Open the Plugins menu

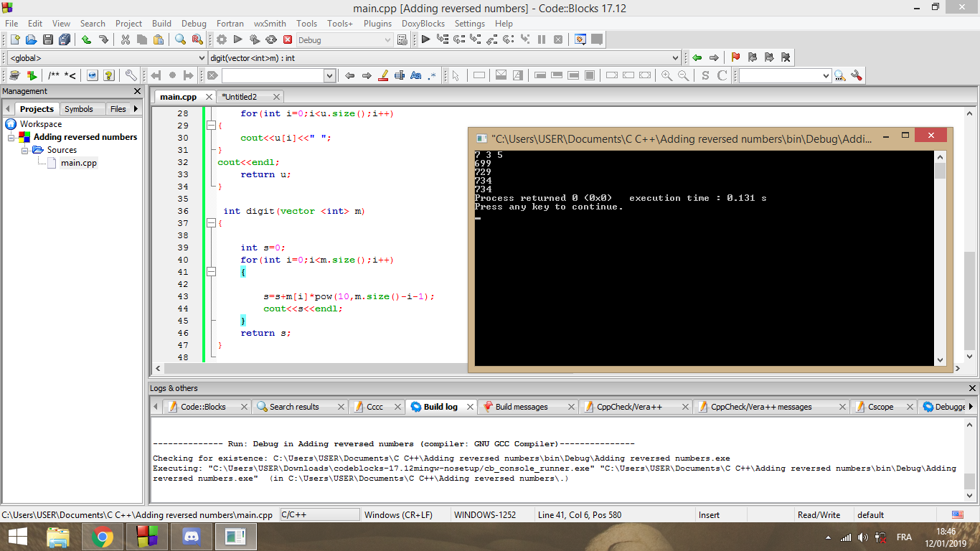tap(377, 24)
